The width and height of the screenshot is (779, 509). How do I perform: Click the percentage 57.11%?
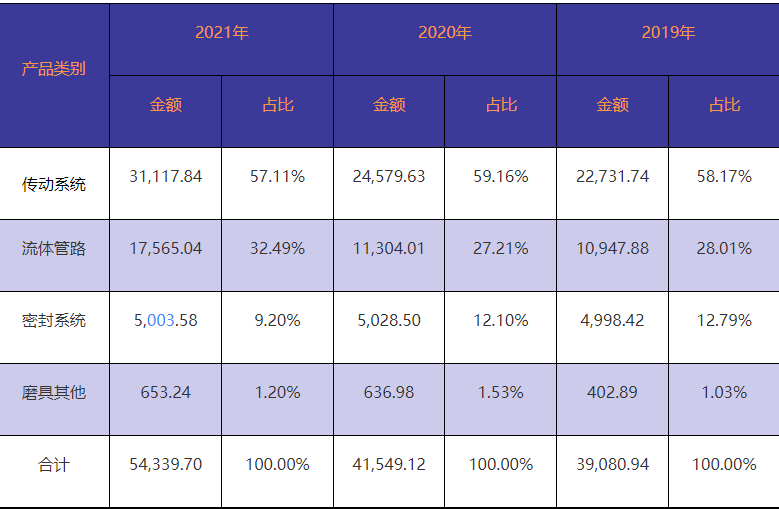[277, 176]
